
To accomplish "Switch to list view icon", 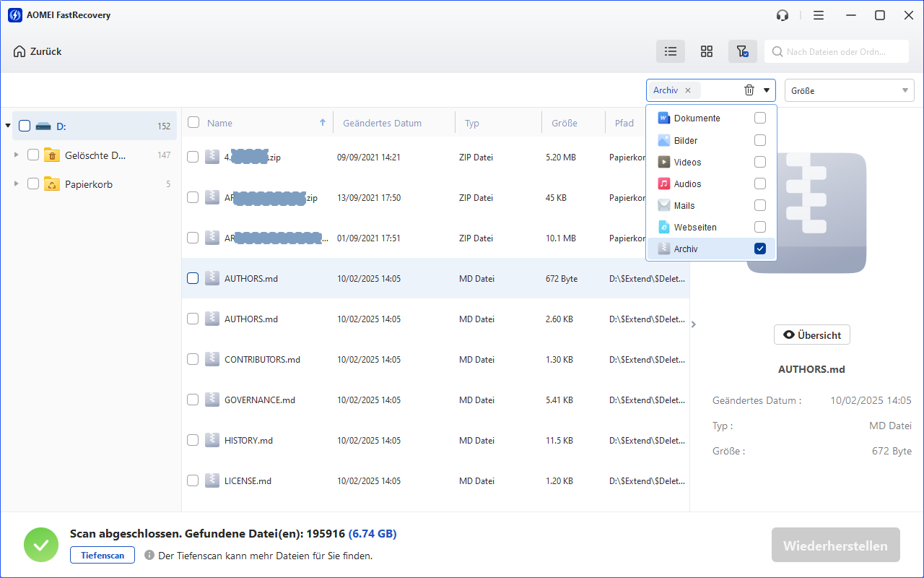I will coord(671,51).
